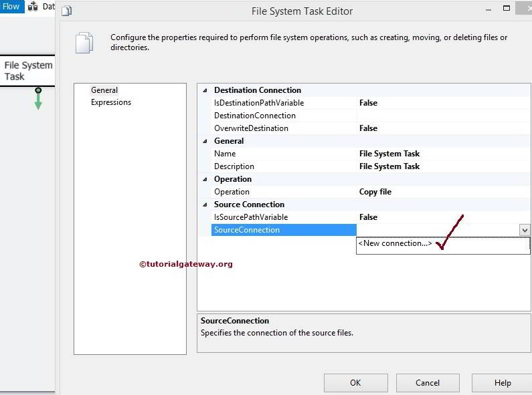The width and height of the screenshot is (532, 395).
Task: Click the OverwriteDestination False value
Action: [368, 128]
